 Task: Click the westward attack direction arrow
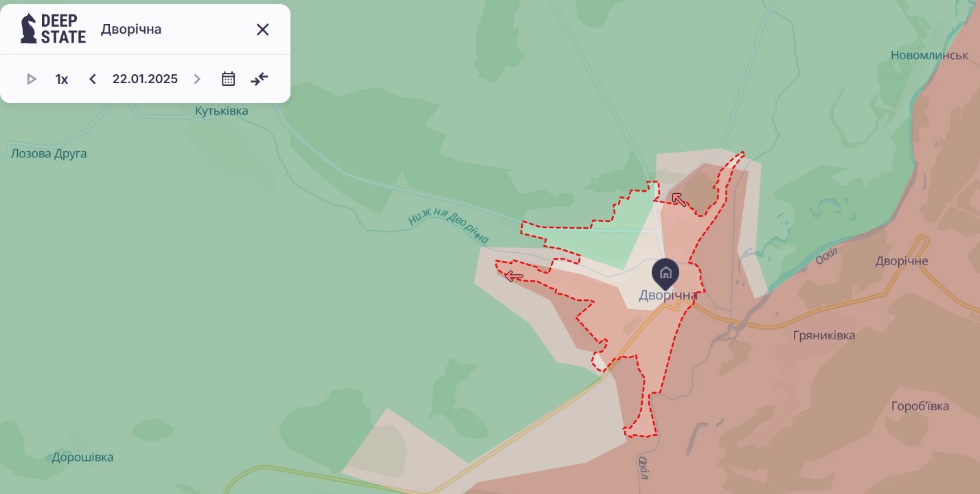tap(514, 276)
